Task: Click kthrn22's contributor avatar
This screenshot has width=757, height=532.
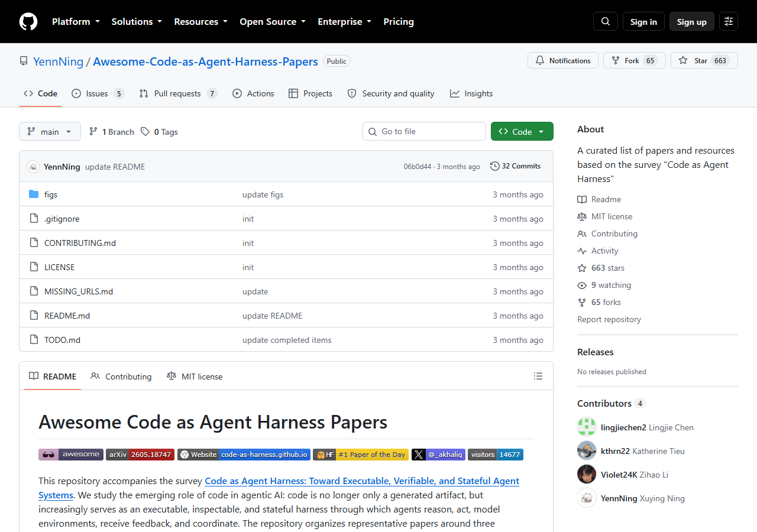Action: 587,450
